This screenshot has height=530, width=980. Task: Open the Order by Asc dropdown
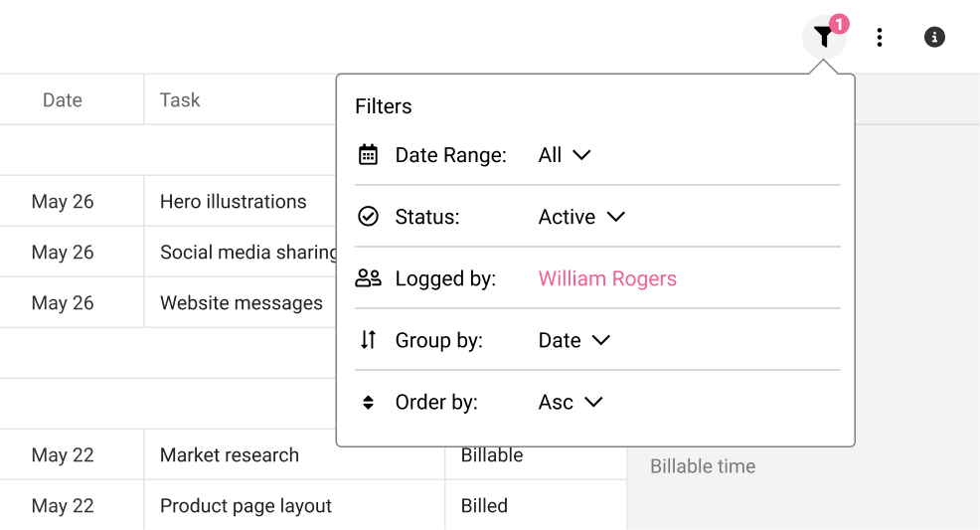coord(571,402)
